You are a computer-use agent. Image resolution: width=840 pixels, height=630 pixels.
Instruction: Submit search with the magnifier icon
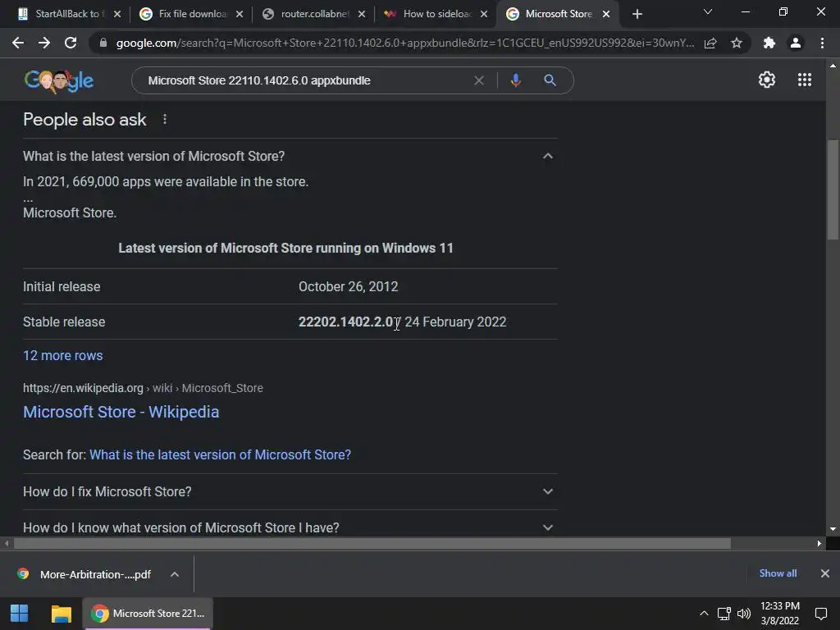coord(550,80)
